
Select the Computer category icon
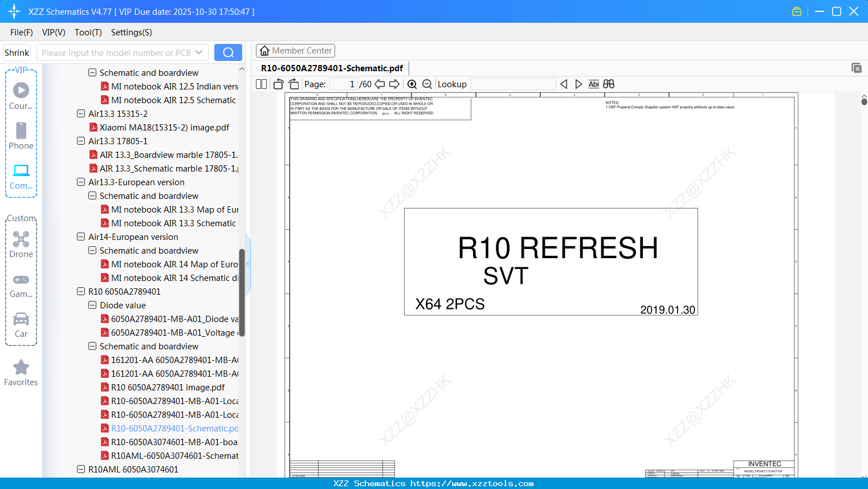click(21, 170)
